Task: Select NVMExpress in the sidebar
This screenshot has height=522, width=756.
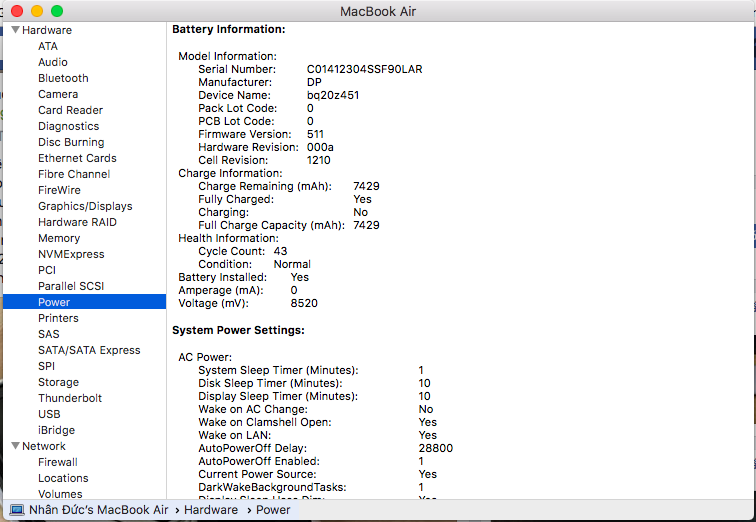Action: [x=71, y=254]
